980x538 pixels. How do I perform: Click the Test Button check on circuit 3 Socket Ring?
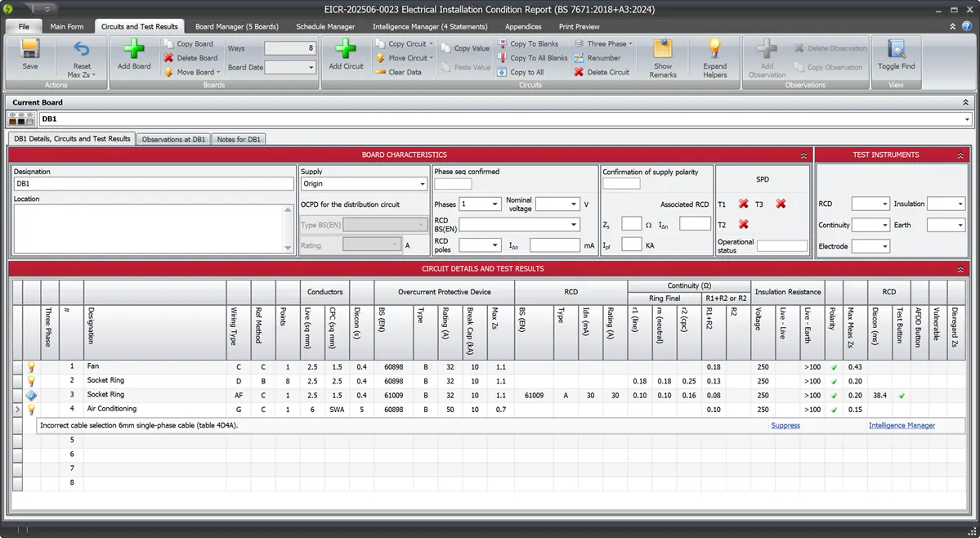click(x=901, y=394)
